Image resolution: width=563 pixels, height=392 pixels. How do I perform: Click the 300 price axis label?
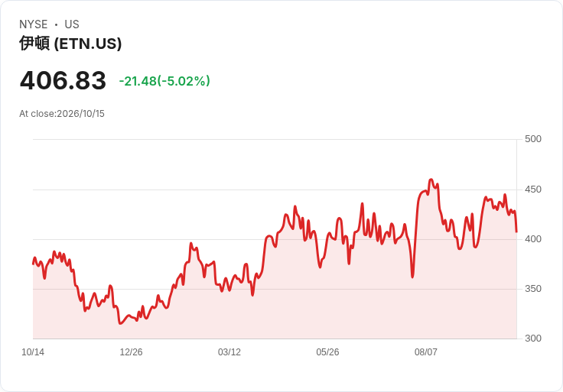[533, 339]
